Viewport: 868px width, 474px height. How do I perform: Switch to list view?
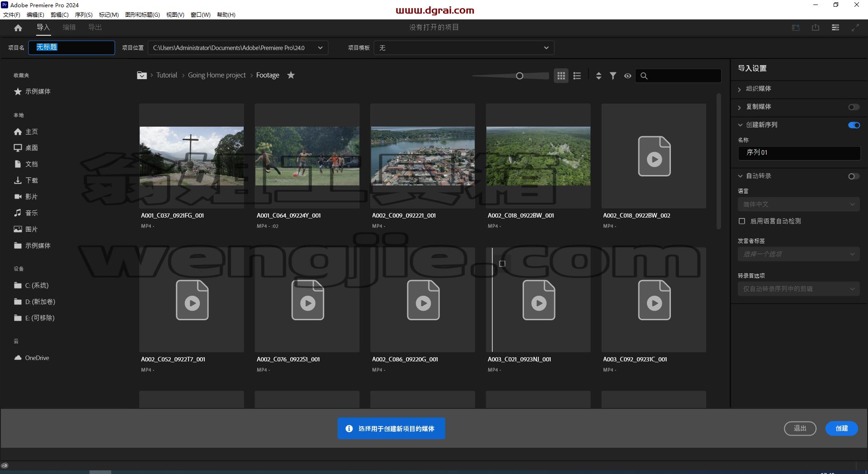click(577, 76)
